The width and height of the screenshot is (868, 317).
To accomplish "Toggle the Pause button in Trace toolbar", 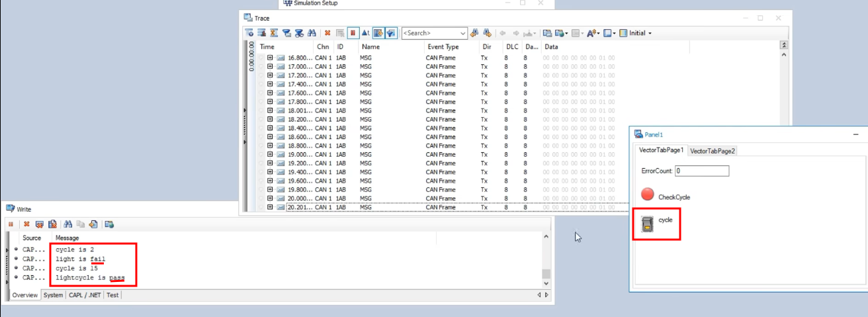I will [x=353, y=32].
